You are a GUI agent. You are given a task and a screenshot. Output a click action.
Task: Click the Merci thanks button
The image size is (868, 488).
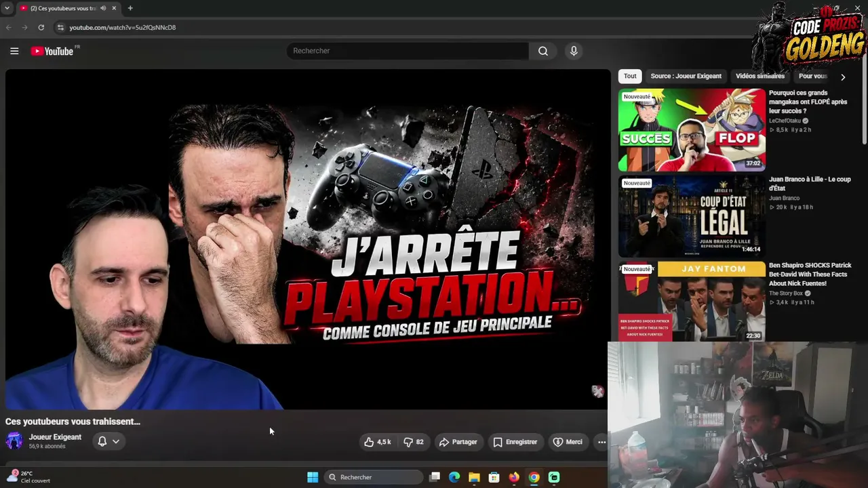[x=568, y=442]
